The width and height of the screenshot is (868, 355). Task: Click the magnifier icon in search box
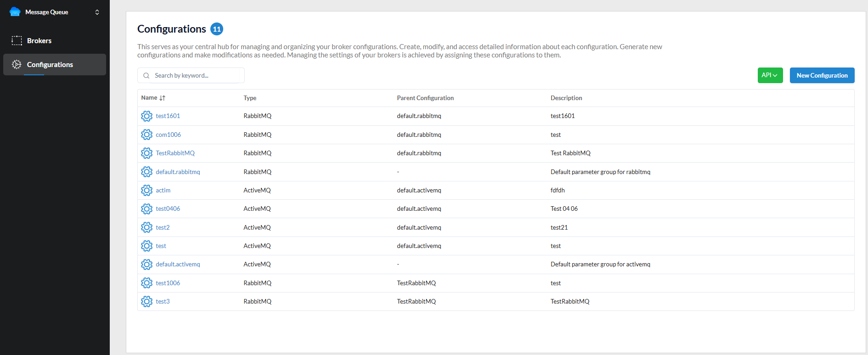tap(146, 76)
